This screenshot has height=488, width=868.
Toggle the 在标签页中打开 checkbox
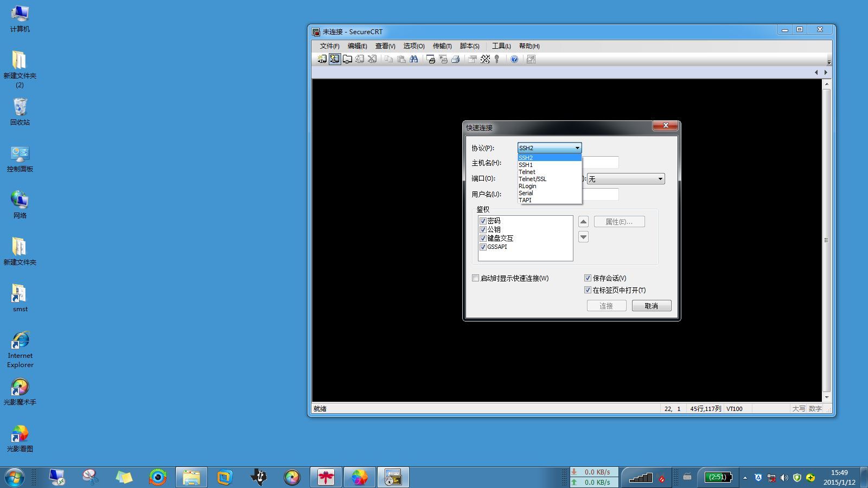coord(588,290)
